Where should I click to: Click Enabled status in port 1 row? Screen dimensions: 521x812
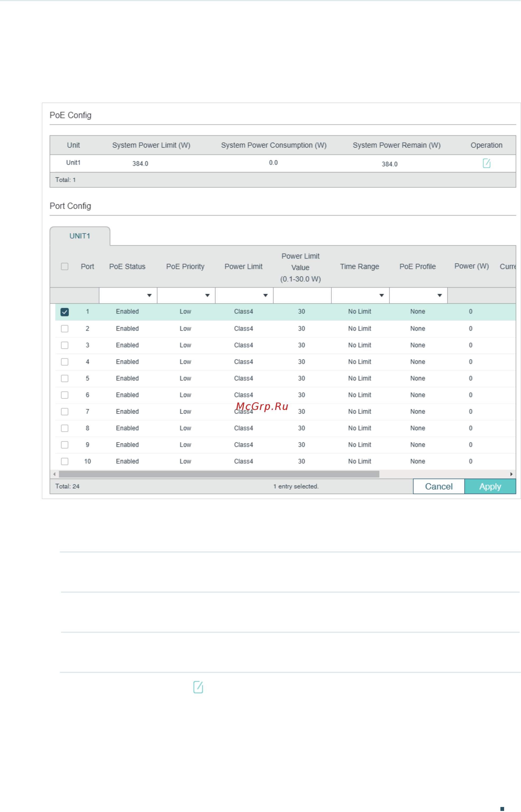point(127,311)
